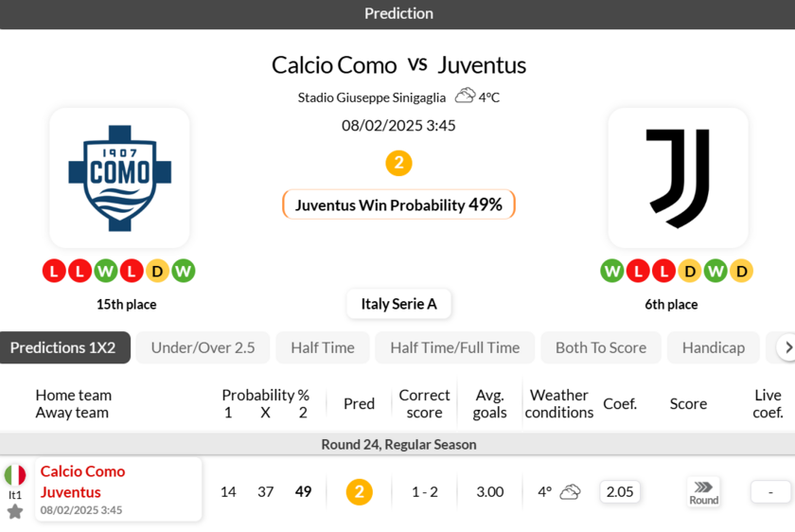Show the Both To Score predictions
The image size is (795, 532).
600,347
